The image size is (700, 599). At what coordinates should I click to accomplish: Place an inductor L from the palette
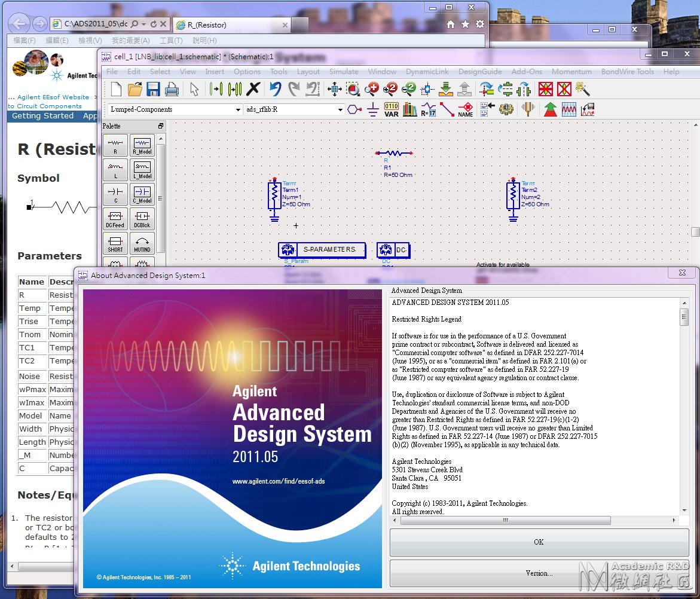[115, 170]
